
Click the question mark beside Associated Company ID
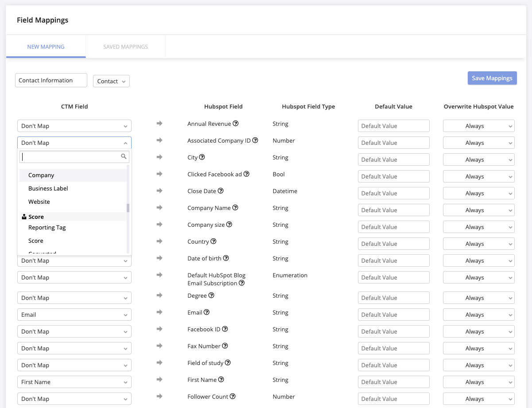(x=256, y=140)
